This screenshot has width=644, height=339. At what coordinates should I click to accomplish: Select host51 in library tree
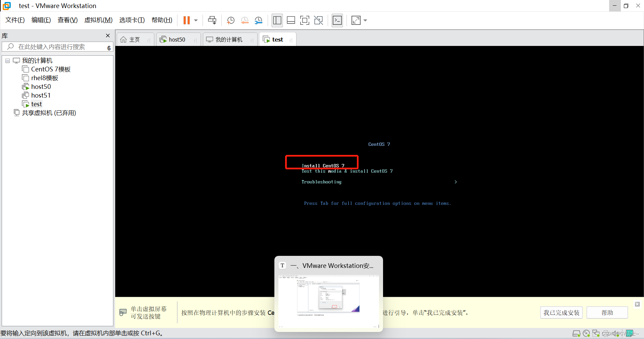(x=41, y=95)
